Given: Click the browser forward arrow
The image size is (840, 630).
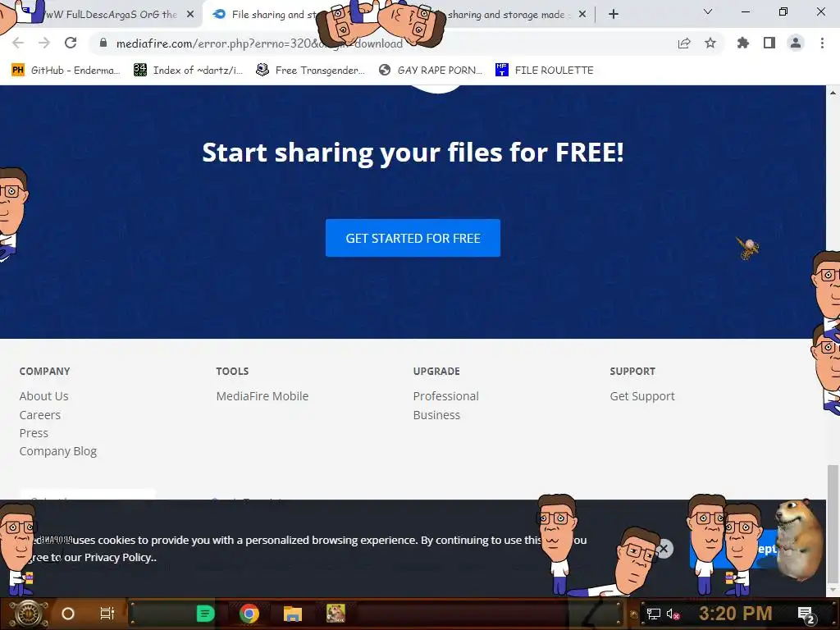Looking at the screenshot, I should [44, 43].
